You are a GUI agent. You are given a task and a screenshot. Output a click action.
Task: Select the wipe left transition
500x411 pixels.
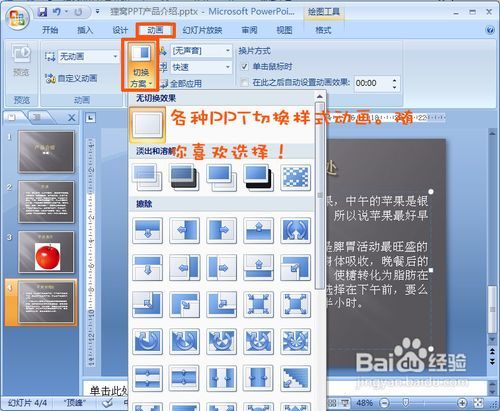pyautogui.click(x=184, y=230)
